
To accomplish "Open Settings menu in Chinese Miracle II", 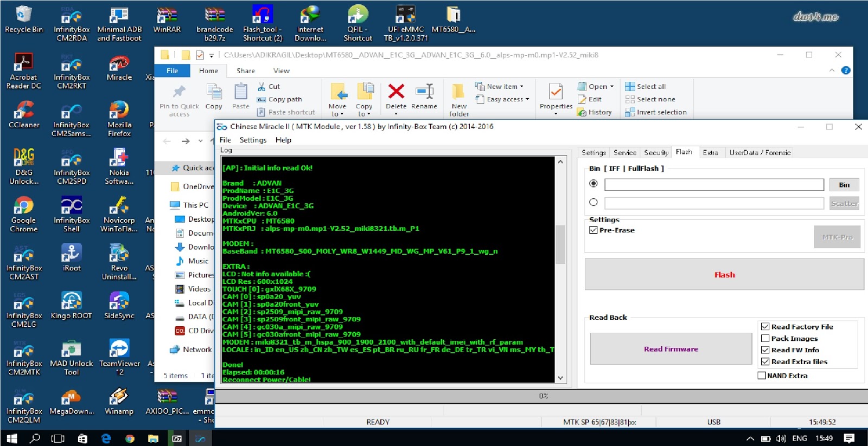I will [253, 140].
